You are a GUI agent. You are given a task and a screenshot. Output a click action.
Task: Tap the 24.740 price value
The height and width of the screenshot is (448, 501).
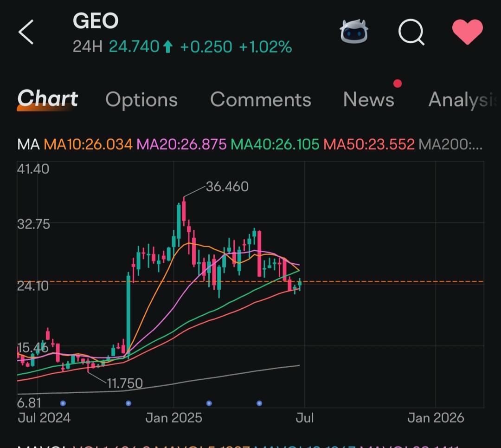coord(134,47)
